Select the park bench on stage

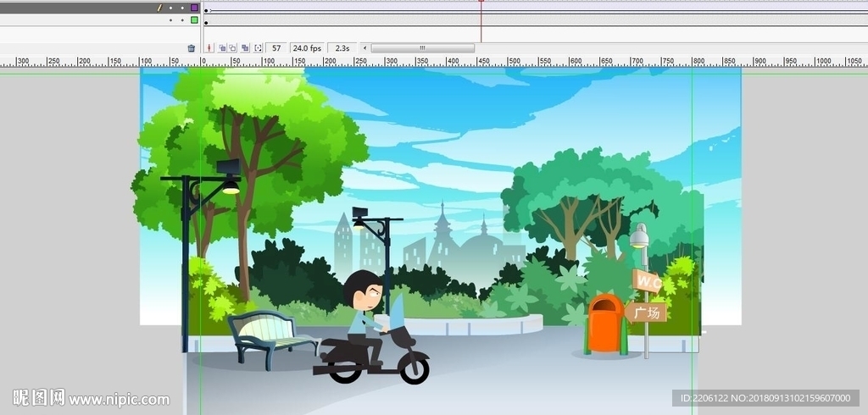(x=274, y=339)
